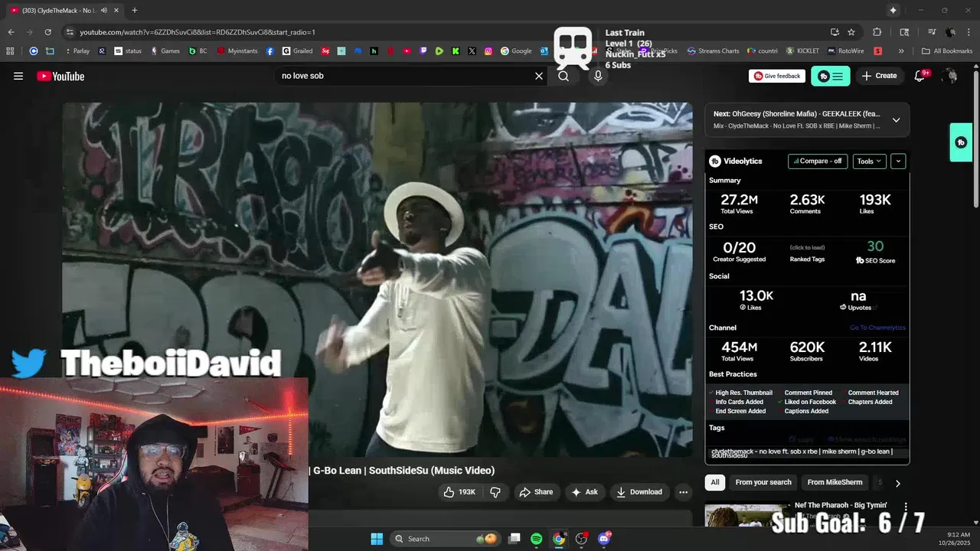Open more actions ellipsis below video
The height and width of the screenshot is (551, 980).
point(683,492)
